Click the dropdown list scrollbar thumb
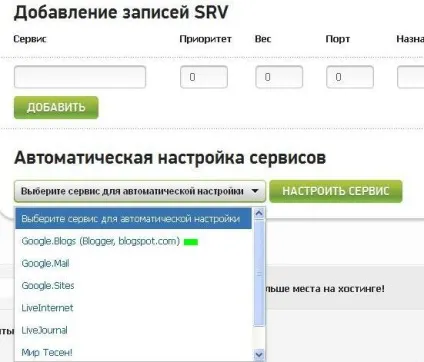 tap(259, 272)
